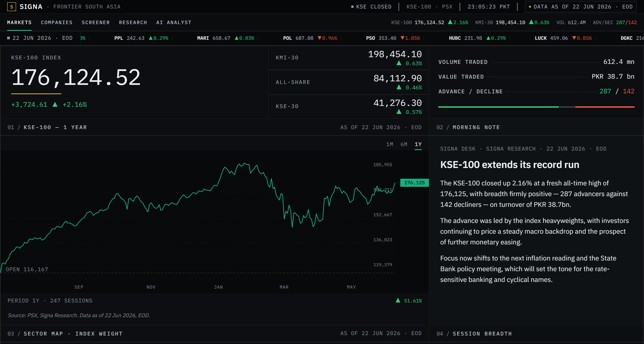The image size is (644, 344).
Task: Click the Data as of 22 Jun 2026 badge
Action: pyautogui.click(x=580, y=7)
